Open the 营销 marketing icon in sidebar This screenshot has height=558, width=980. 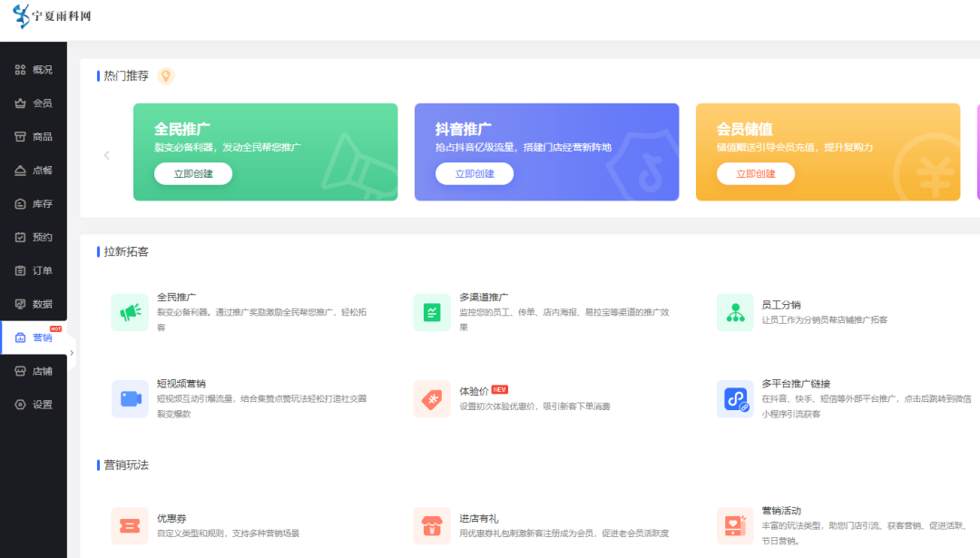tap(20, 338)
